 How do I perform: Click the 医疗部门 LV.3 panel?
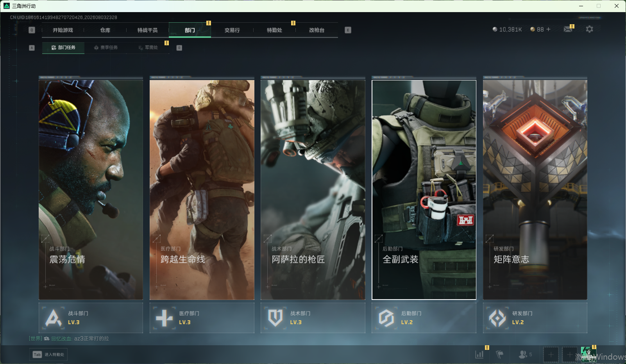coord(202,318)
